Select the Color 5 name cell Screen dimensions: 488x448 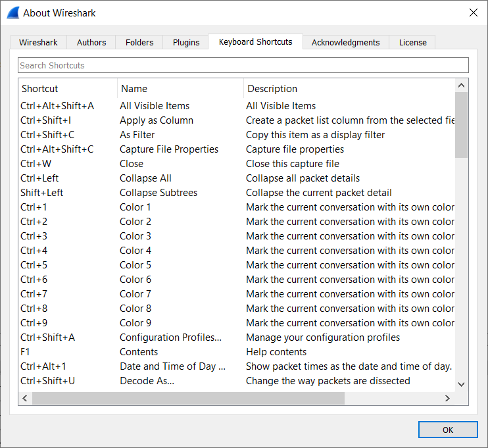tap(135, 265)
